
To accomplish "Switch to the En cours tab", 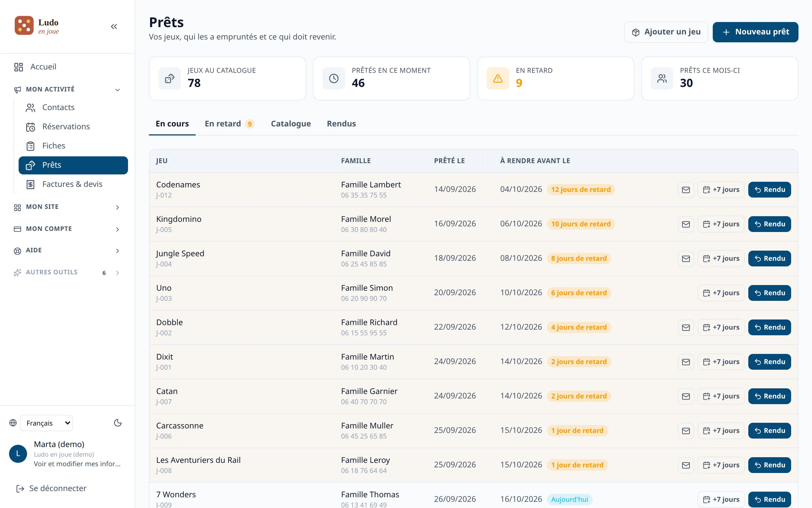I will point(172,124).
